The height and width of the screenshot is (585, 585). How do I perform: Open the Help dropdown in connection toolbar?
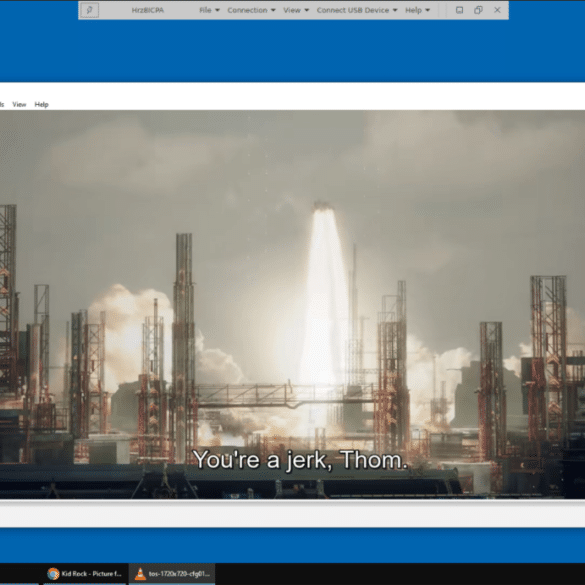point(417,10)
